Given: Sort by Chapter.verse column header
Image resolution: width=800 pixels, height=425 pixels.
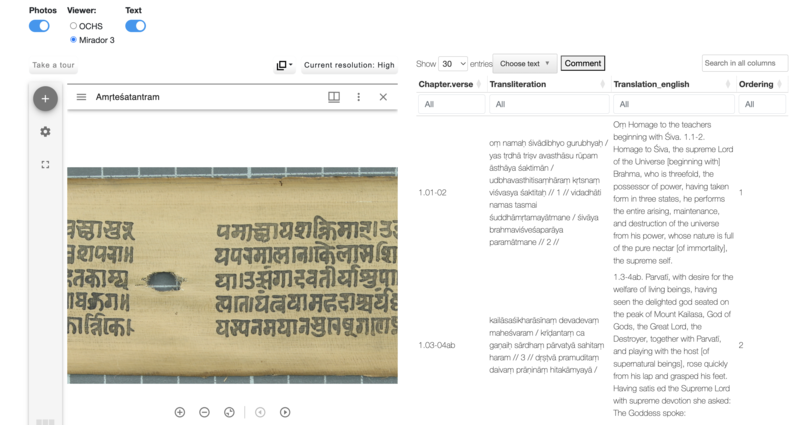Looking at the screenshot, I should click(449, 84).
